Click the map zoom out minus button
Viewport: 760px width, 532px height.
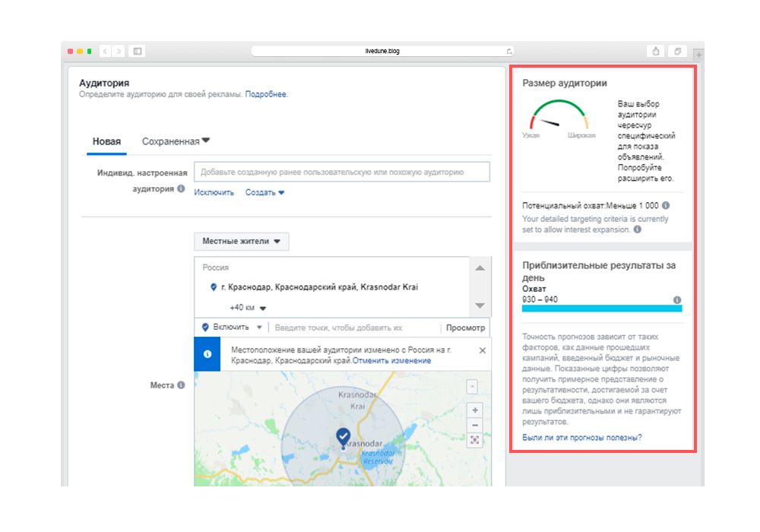point(475,425)
